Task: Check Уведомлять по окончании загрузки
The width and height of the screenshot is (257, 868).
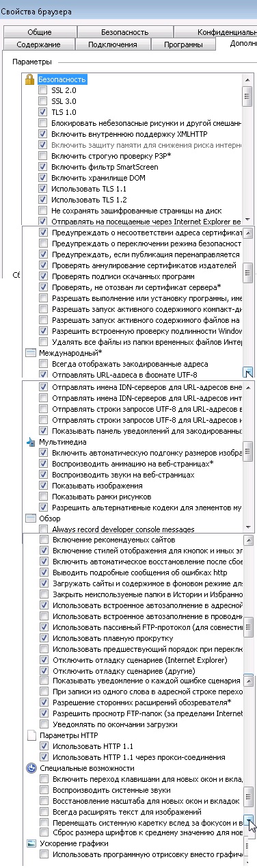Action: (44, 725)
